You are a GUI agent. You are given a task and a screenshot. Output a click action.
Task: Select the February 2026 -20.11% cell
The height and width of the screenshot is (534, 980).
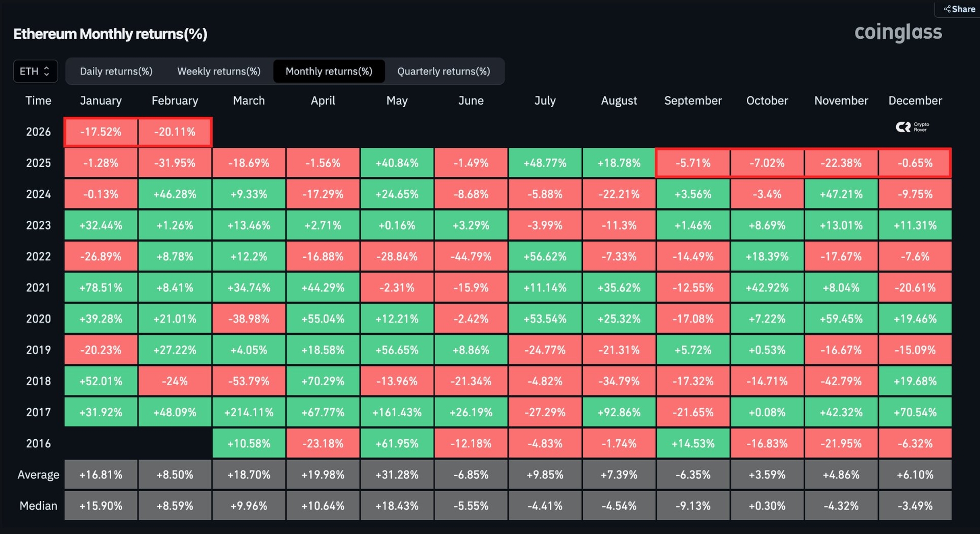pos(175,132)
